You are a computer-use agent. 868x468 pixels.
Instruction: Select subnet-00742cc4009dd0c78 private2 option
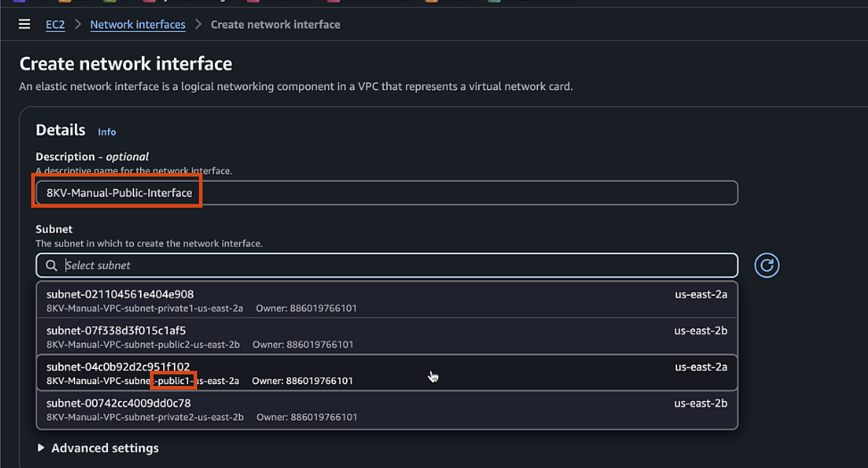[x=387, y=409]
